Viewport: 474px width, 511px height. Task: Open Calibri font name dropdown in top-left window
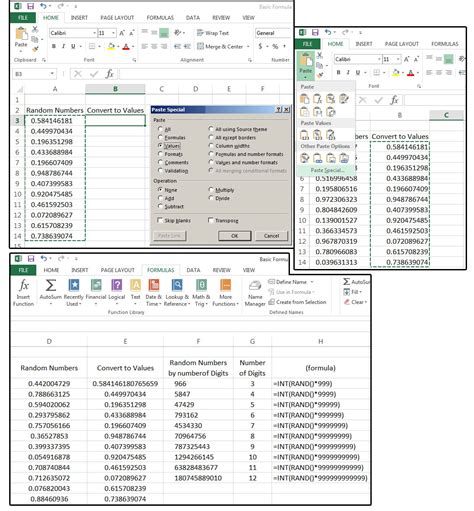94,33
